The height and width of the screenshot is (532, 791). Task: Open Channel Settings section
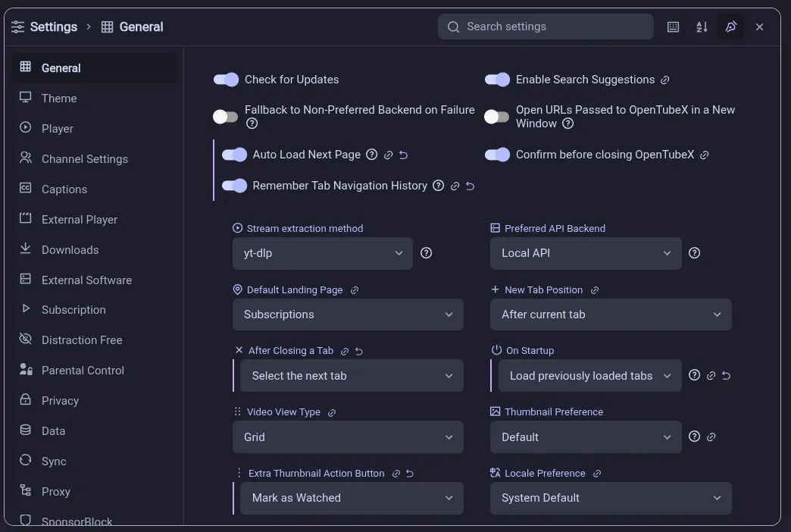pos(95,158)
